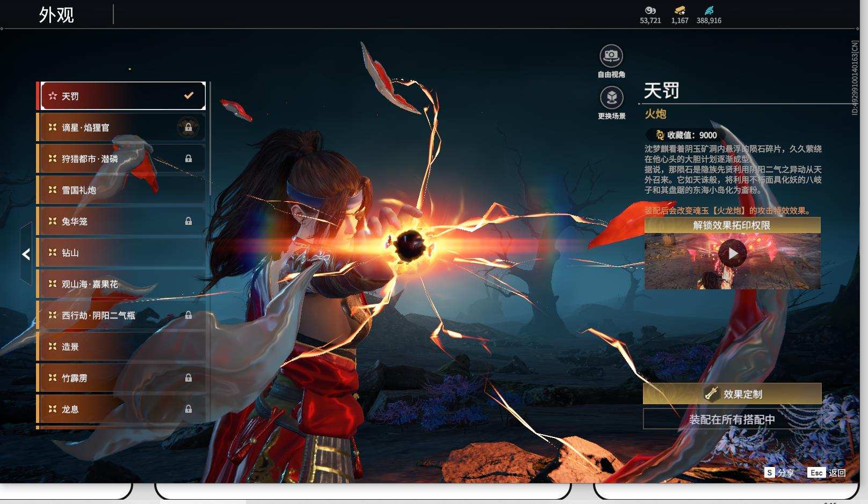
Task: Click the lock icon on 狩猎都市·潜磷
Action: [x=189, y=158]
